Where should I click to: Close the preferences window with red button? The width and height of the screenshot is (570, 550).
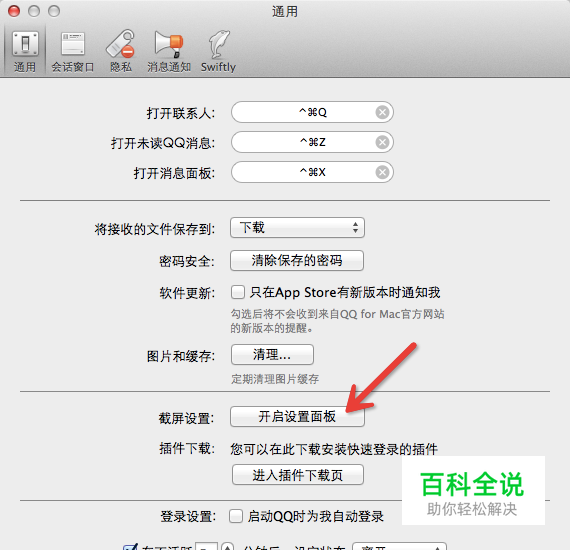[x=14, y=11]
